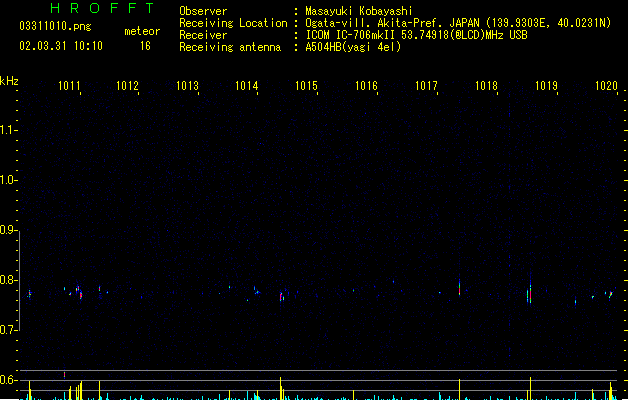Click the 1016 time marker
Viewport: 629px width, 400px height.
pyautogui.click(x=366, y=86)
